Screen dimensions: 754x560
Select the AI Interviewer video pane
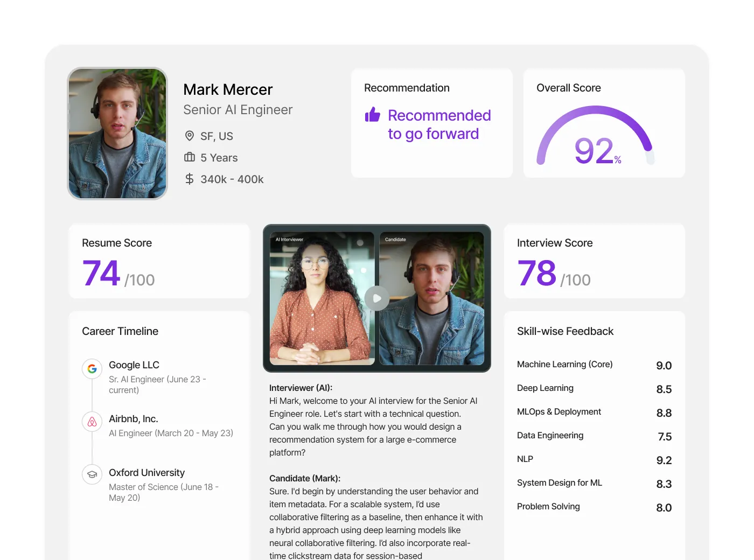coord(322,298)
